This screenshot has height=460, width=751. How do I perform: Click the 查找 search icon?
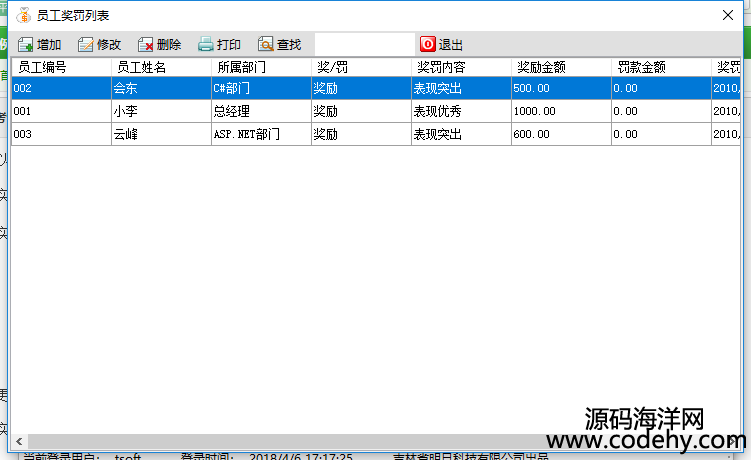[x=265, y=44]
